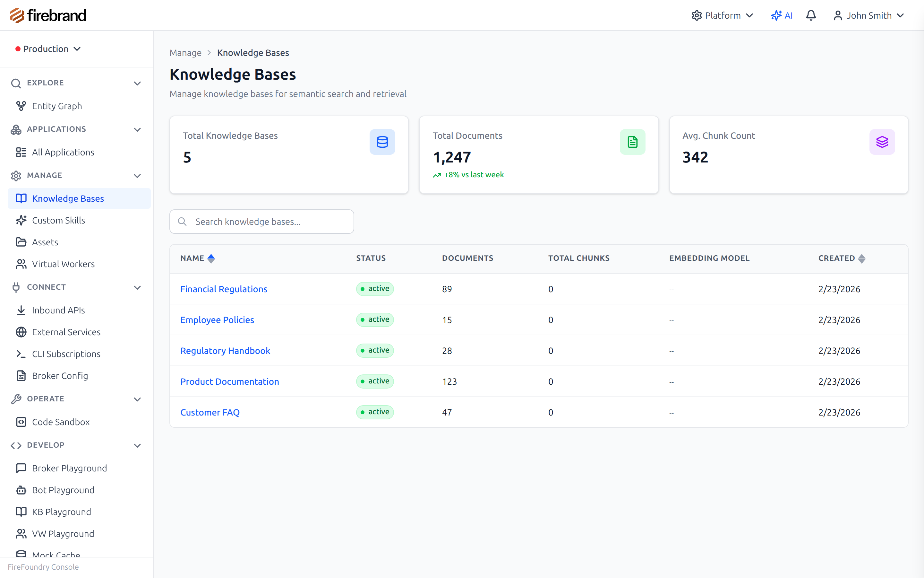The image size is (924, 578).
Task: Navigate to Custom Skills
Action: click(79, 220)
